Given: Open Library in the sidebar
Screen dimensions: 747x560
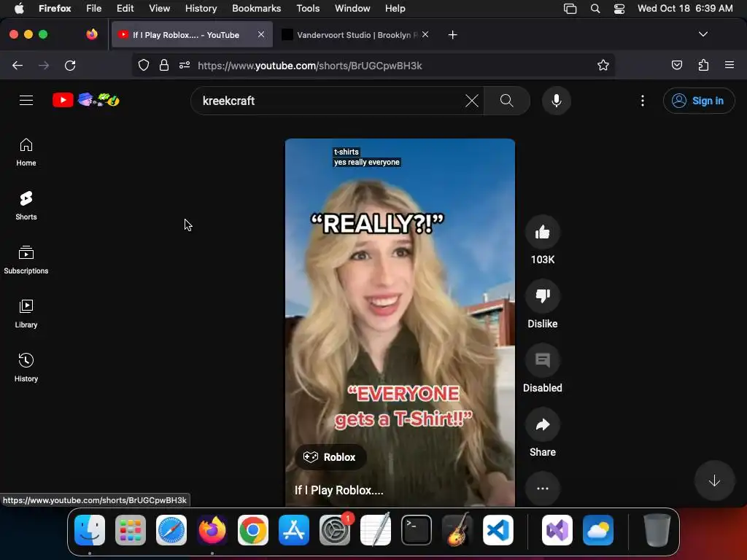Looking at the screenshot, I should pyautogui.click(x=26, y=314).
